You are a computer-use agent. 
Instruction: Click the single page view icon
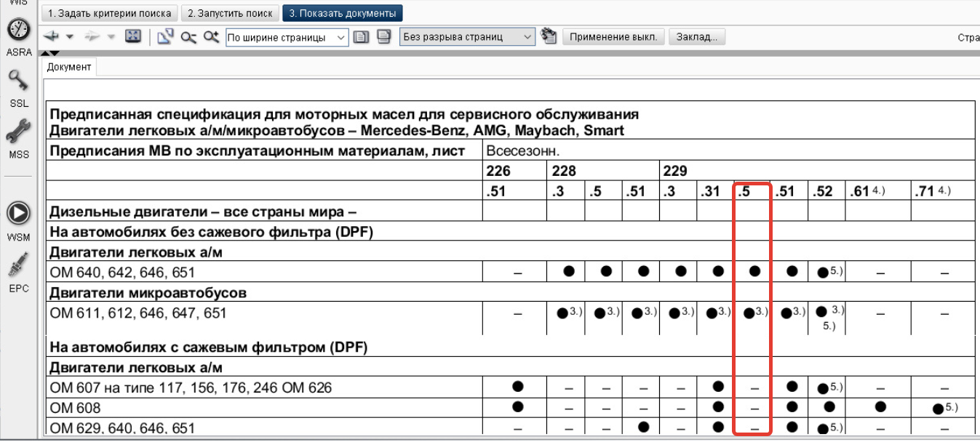362,36
